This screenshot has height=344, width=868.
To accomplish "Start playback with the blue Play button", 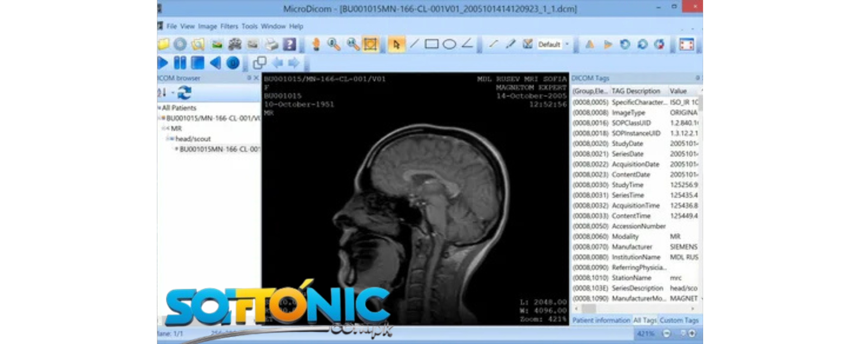I will (x=163, y=63).
